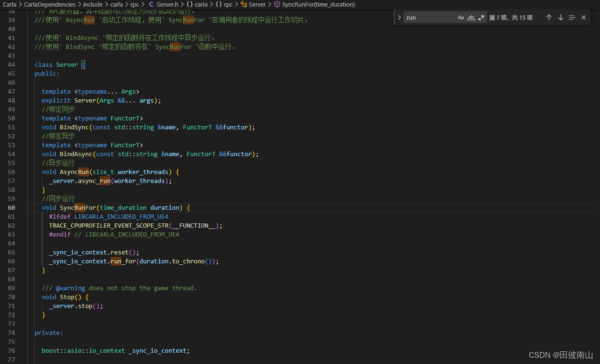Toggle Find in Selection icon
600x364 pixels.
click(x=572, y=17)
